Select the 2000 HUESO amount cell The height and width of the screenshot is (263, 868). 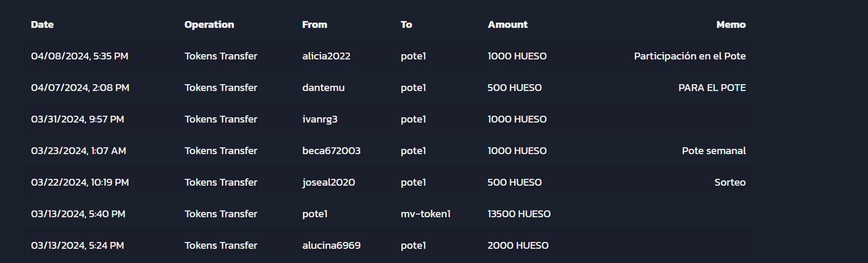(x=518, y=246)
